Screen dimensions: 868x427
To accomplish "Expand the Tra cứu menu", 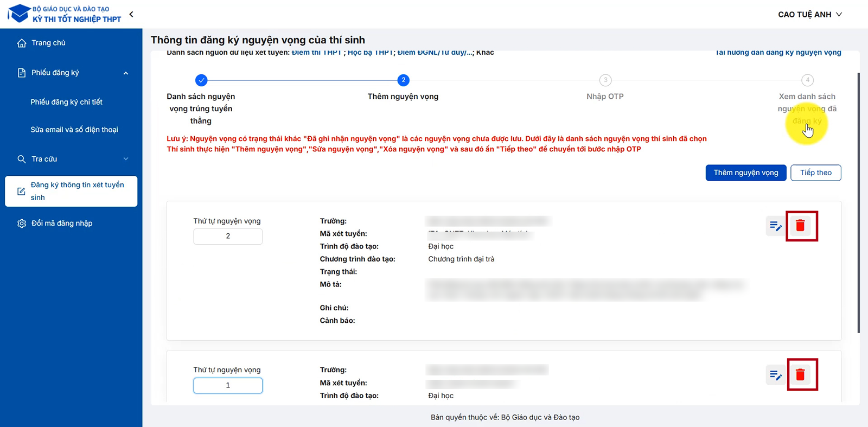I will pyautogui.click(x=126, y=159).
